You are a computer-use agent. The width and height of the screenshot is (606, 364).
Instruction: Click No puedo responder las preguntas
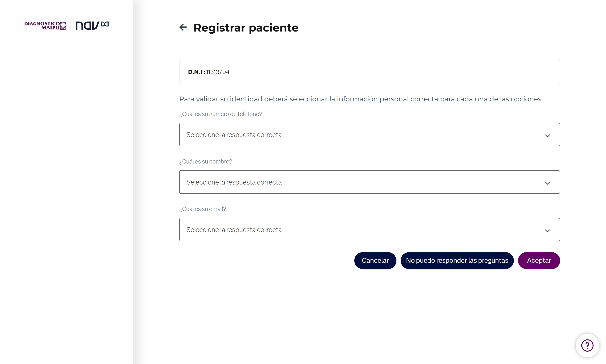click(457, 260)
